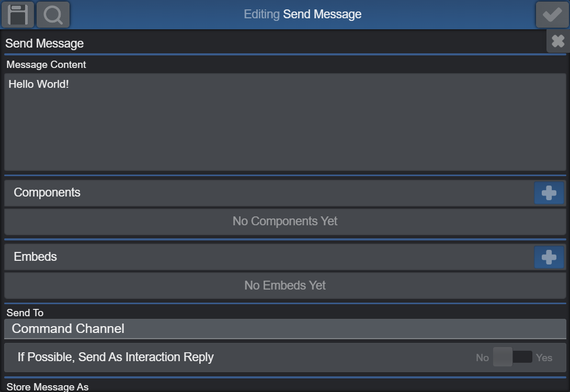
Task: Select the 'Yes' label for interaction reply
Action: coord(544,358)
